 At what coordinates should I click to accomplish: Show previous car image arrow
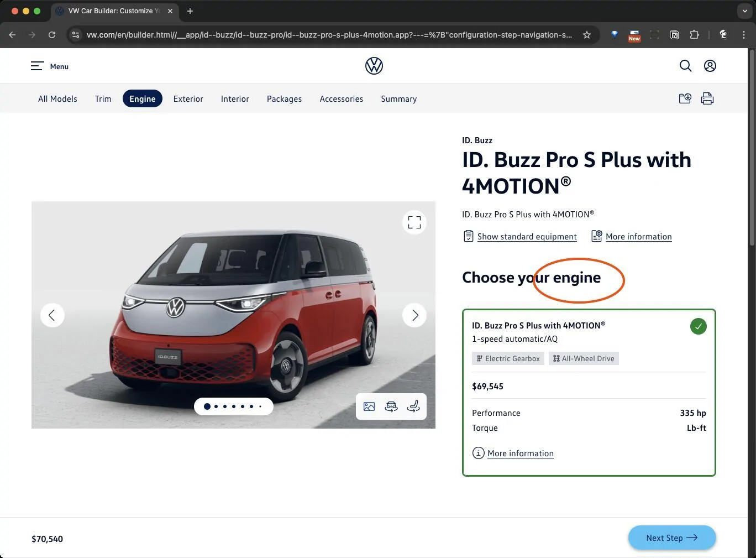(x=53, y=315)
